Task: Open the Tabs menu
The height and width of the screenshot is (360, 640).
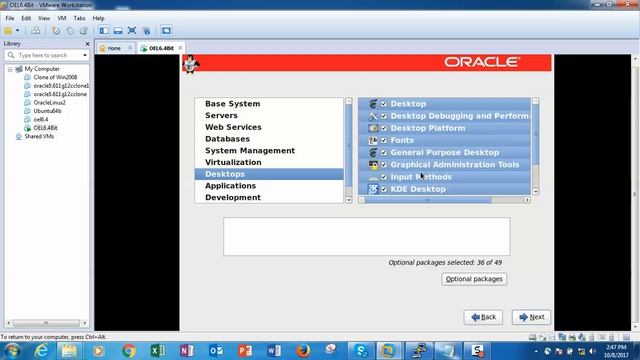Action: tap(79, 18)
